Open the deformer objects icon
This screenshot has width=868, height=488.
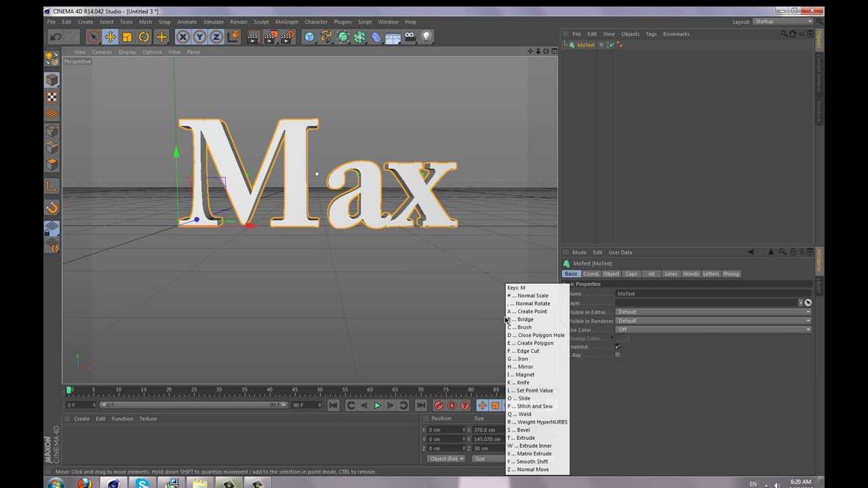point(376,37)
